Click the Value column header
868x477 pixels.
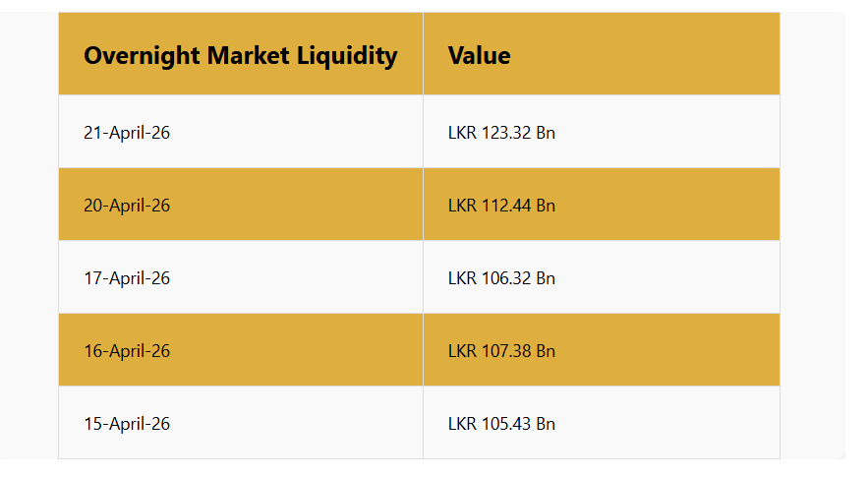point(479,55)
